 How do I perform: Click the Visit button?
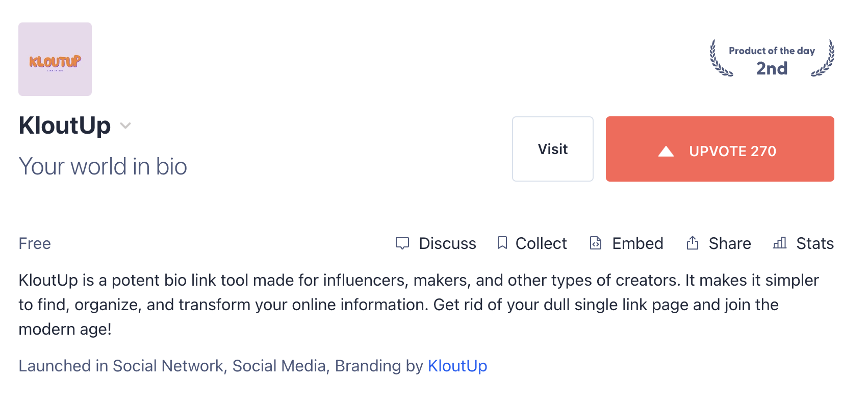(x=553, y=149)
